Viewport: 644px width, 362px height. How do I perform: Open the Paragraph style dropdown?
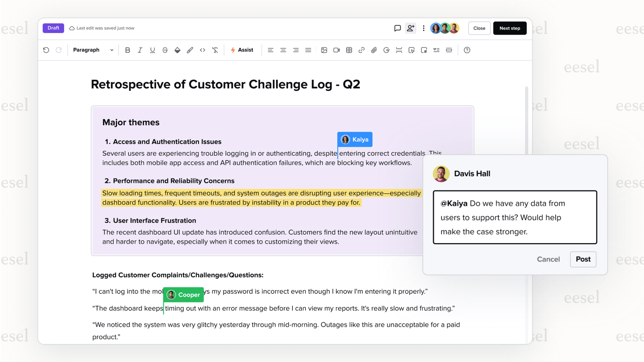[x=92, y=50]
